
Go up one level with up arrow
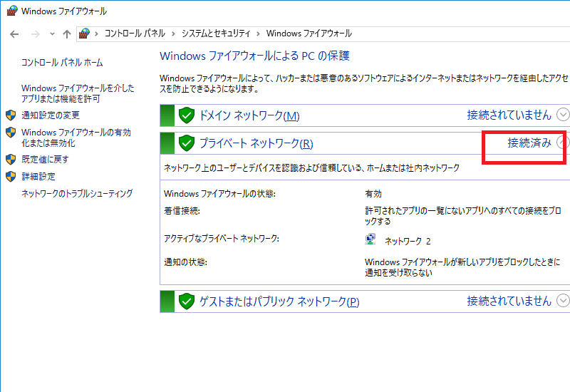(66, 34)
